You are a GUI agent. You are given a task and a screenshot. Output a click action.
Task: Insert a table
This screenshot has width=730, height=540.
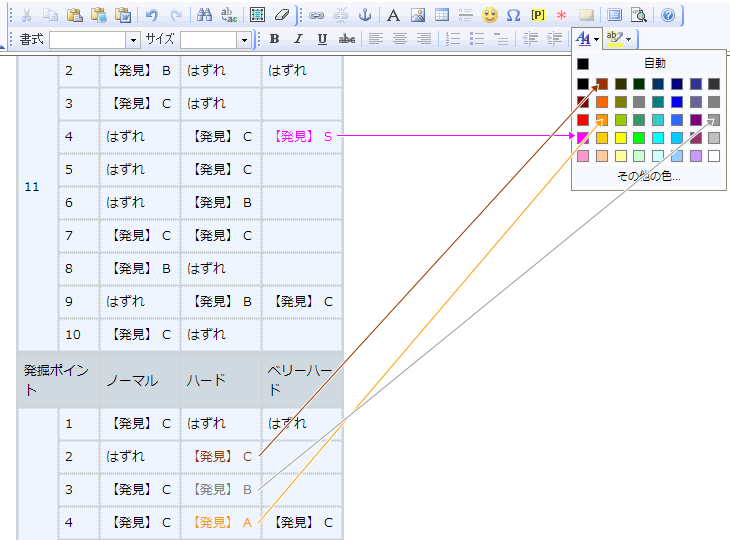coord(442,15)
